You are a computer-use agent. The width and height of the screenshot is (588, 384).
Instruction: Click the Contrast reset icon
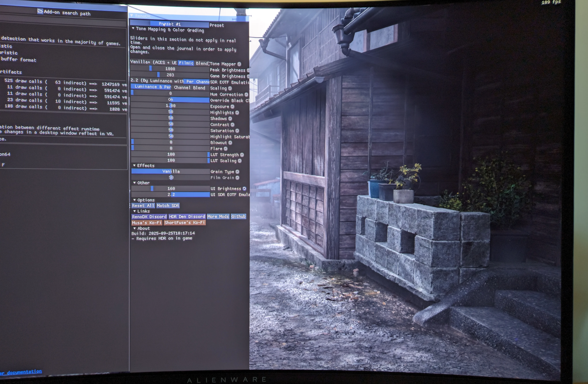click(232, 125)
